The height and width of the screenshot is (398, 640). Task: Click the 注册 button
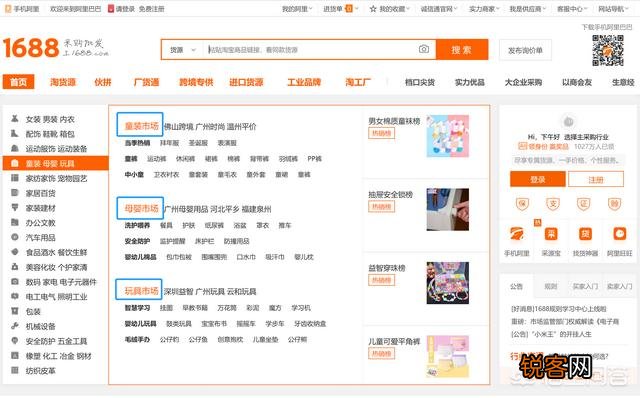[x=596, y=179]
